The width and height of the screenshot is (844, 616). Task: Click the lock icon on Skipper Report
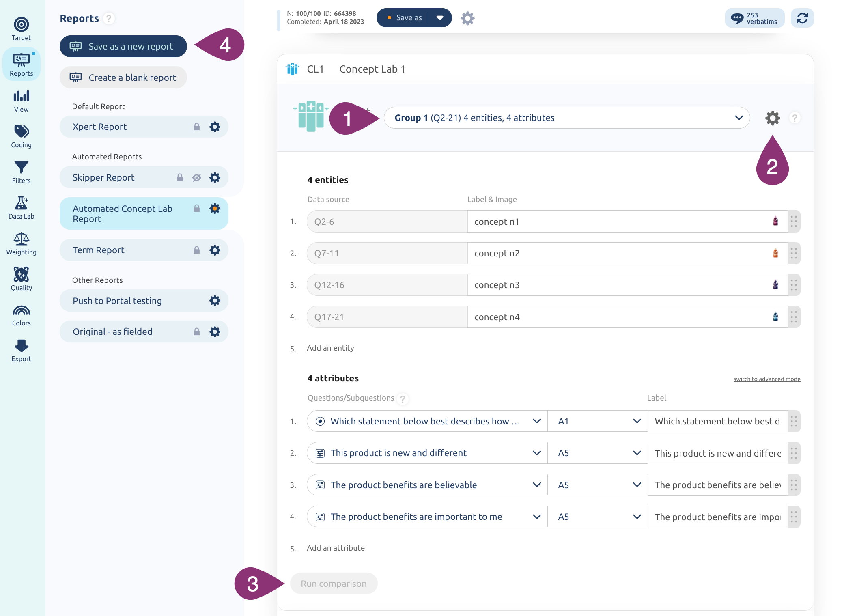tap(180, 177)
